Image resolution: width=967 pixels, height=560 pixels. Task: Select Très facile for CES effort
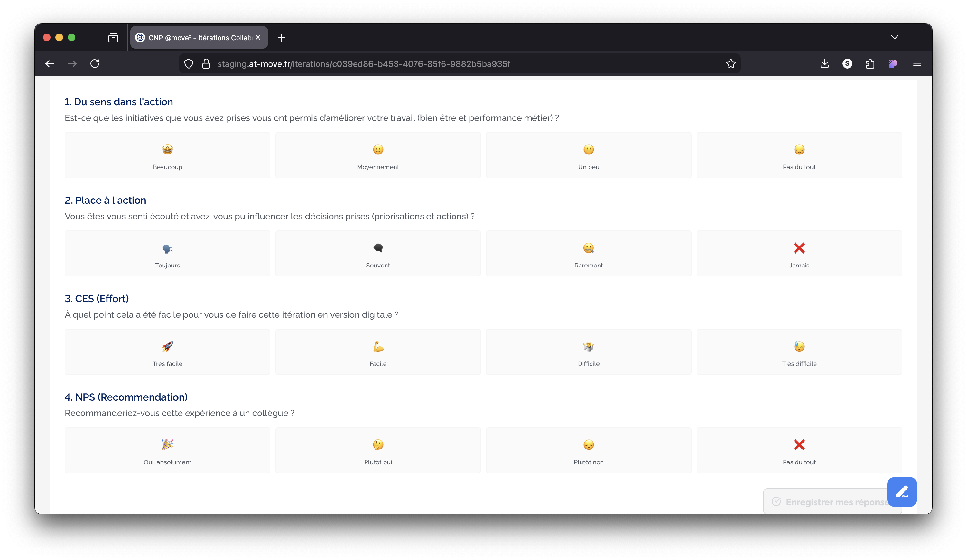click(x=167, y=352)
